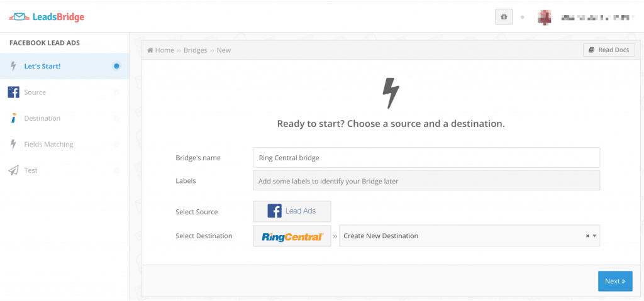Click the Bridge's name text field
This screenshot has width=644, height=301.
(426, 158)
